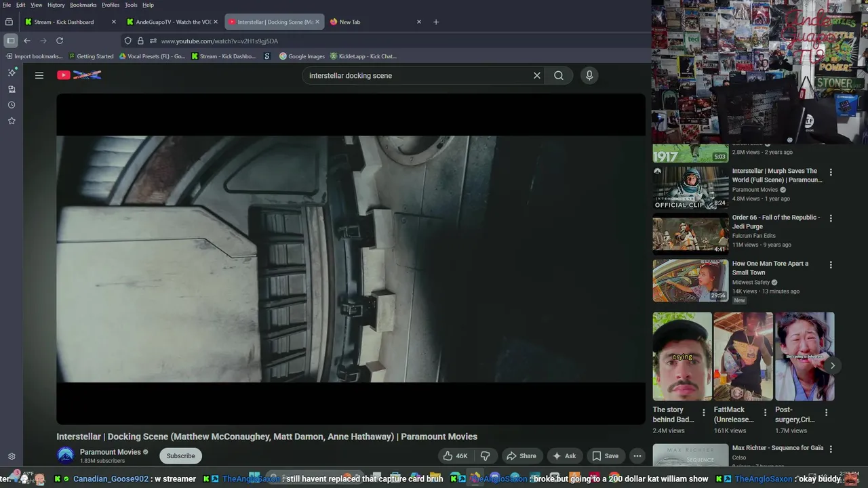Start voice search with microphone icon

pyautogui.click(x=589, y=75)
